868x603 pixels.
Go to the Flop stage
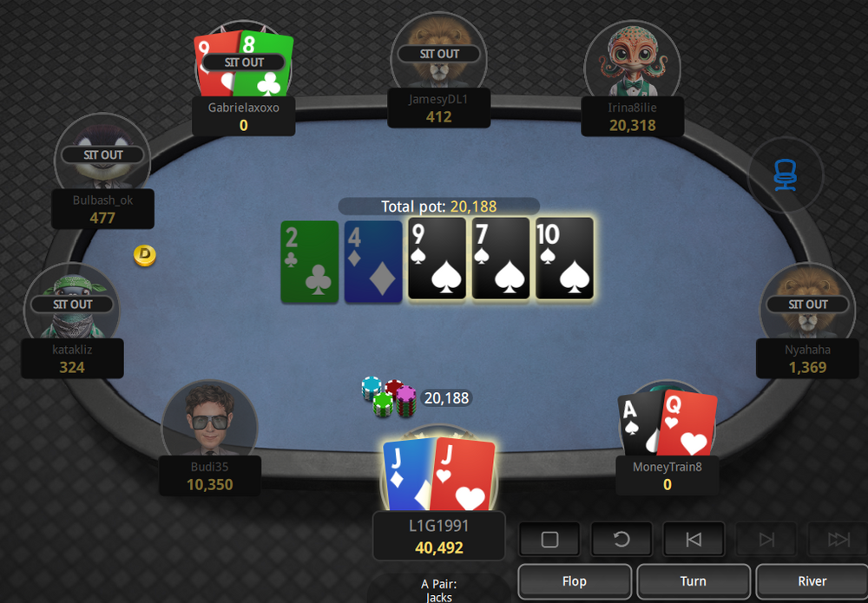(x=575, y=580)
